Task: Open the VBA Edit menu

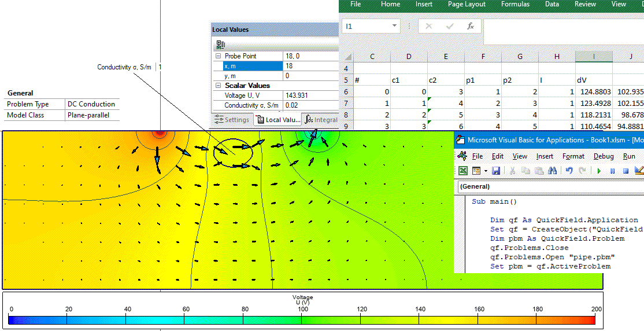Action: coord(497,156)
